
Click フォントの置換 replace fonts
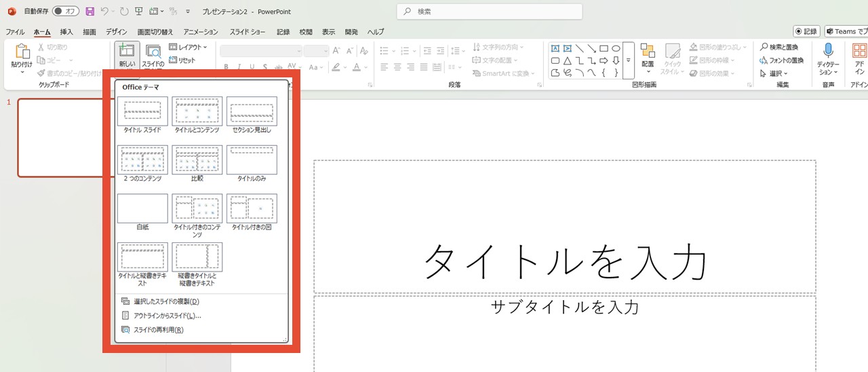[781, 60]
